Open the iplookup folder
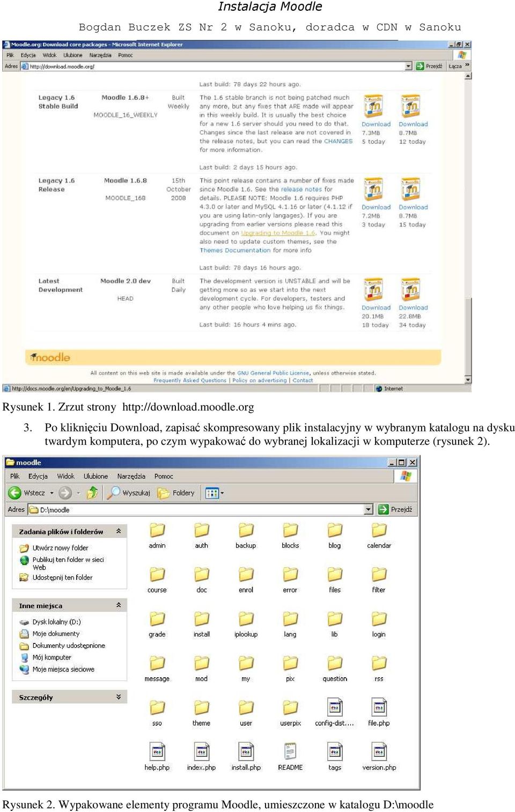 tap(246, 624)
